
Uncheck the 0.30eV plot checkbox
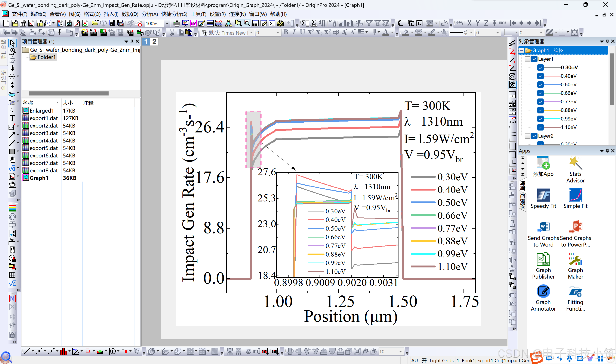point(540,68)
